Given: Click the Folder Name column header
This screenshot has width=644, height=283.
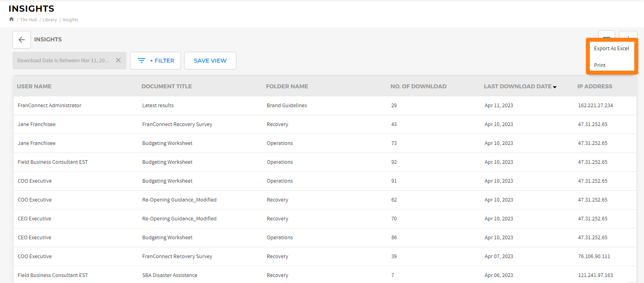Looking at the screenshot, I should coord(287,86).
